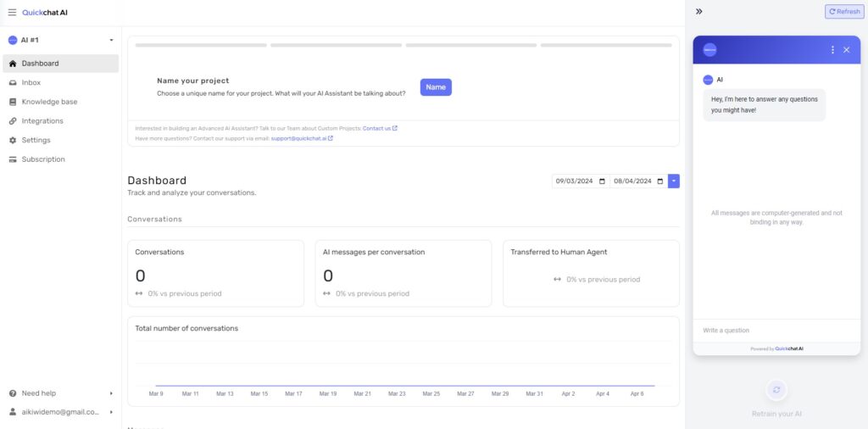Image resolution: width=868 pixels, height=429 pixels.
Task: Close the chat widget with the X
Action: [847, 50]
